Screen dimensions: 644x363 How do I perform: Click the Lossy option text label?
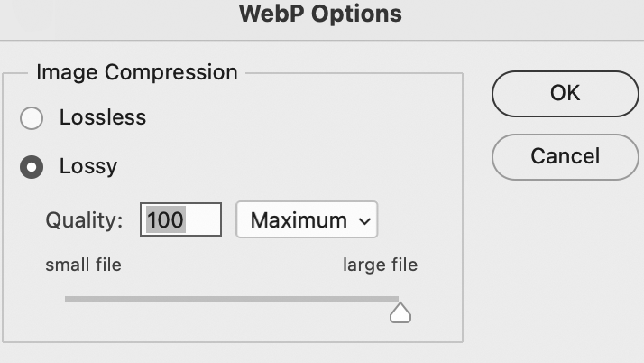tap(88, 166)
